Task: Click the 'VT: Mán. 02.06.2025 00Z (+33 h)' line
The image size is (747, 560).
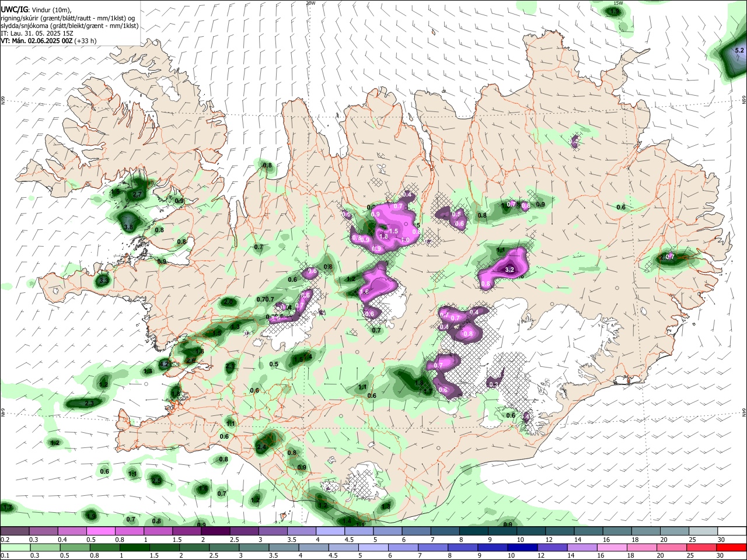Action: tap(48, 41)
